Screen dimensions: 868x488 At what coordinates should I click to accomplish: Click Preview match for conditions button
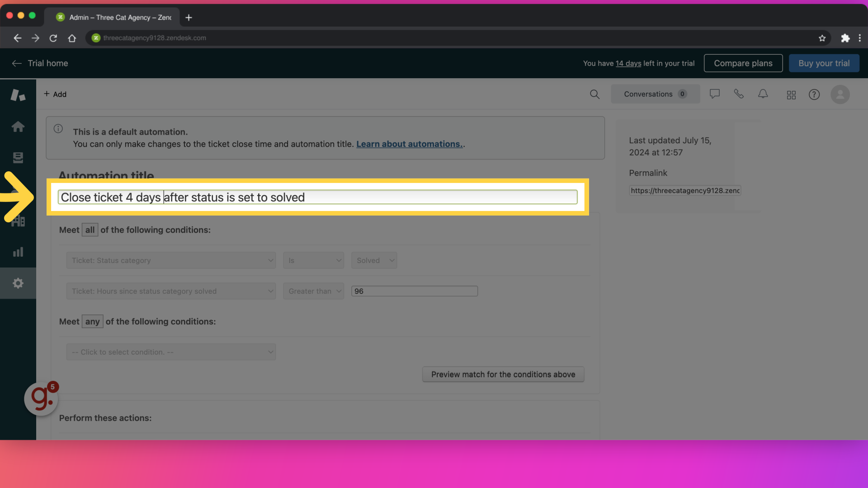tap(503, 374)
